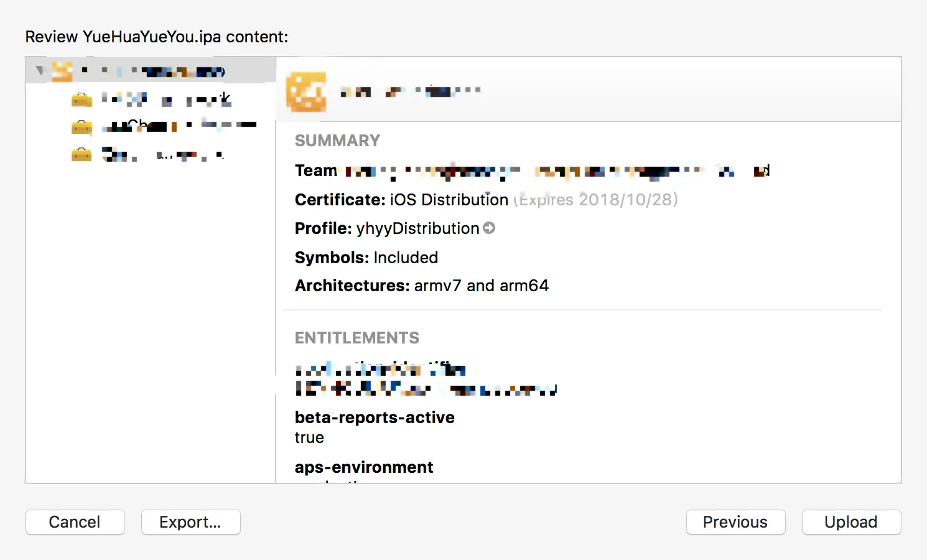Click the SUMMARY section heading
The image size is (927, 560).
[x=337, y=141]
